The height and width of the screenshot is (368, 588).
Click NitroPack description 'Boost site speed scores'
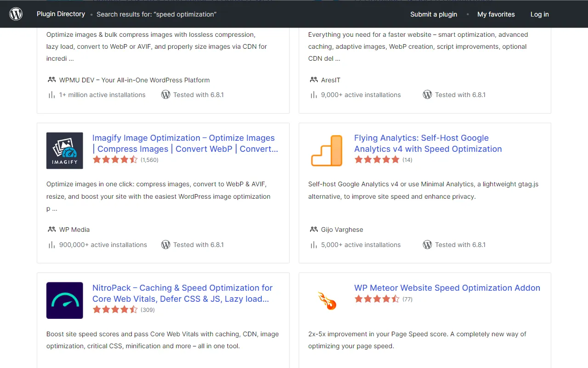point(163,340)
